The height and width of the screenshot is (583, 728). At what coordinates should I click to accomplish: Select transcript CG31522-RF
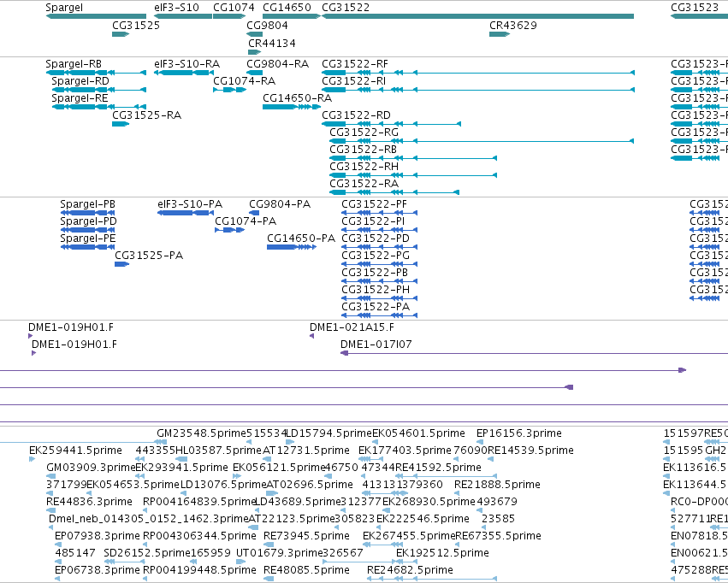[x=478, y=73]
